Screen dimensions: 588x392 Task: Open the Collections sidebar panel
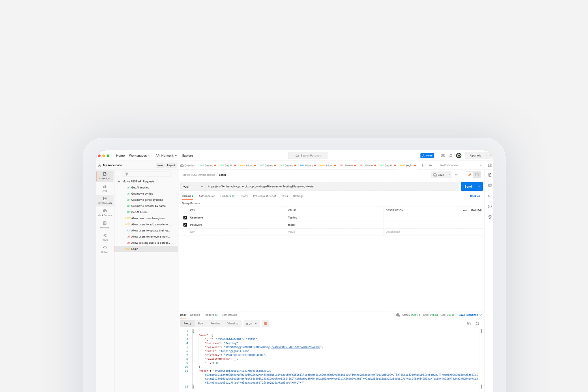point(105,176)
